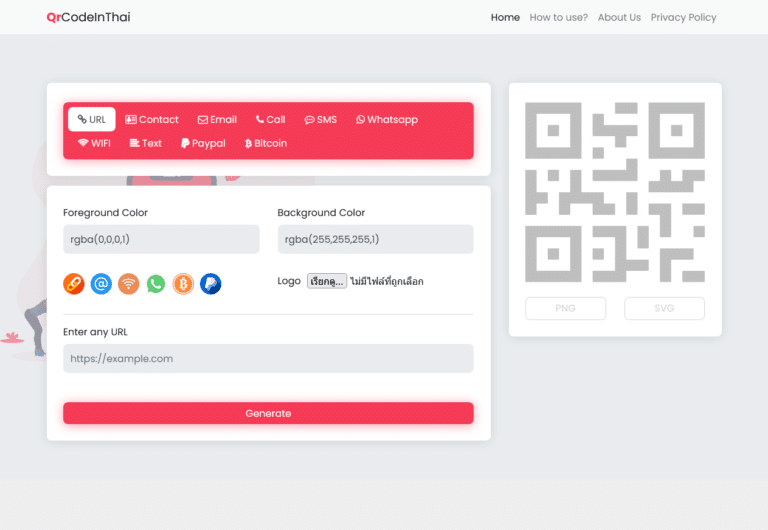768x530 pixels.
Task: Choose the Bitcoin logo icon
Action: point(183,284)
